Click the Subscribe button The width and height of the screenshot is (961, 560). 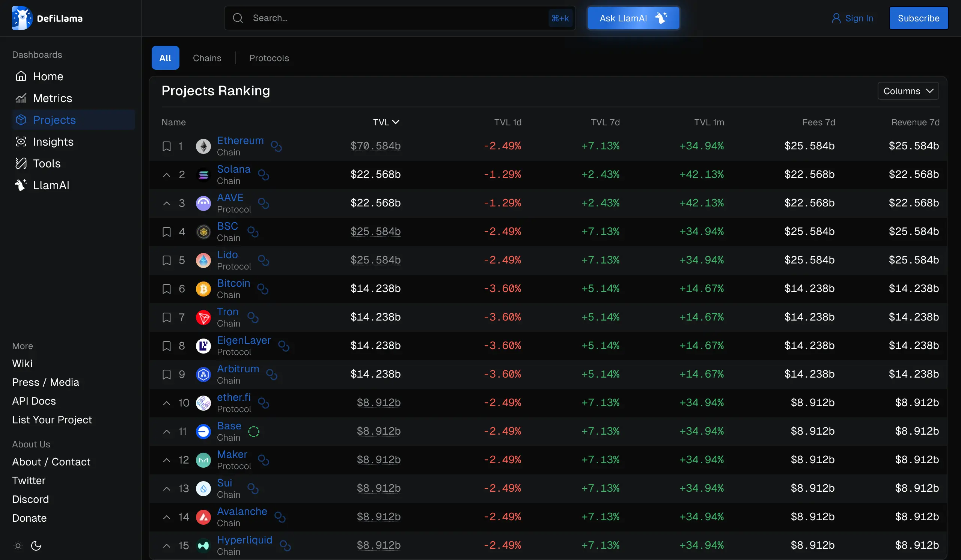point(918,18)
